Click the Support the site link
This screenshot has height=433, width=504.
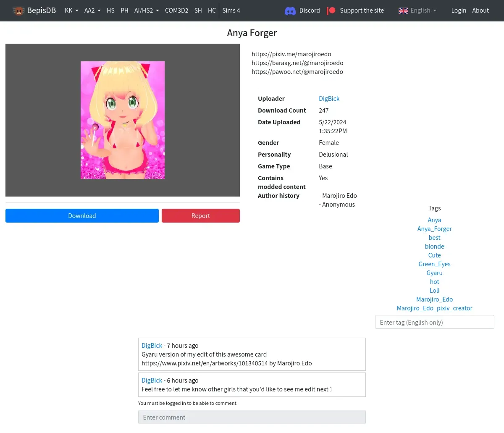[x=362, y=10]
